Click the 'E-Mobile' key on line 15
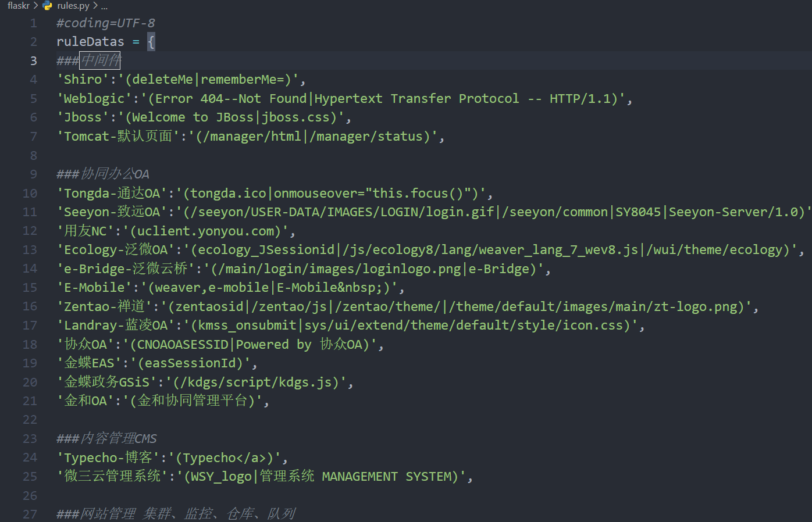 pos(94,288)
